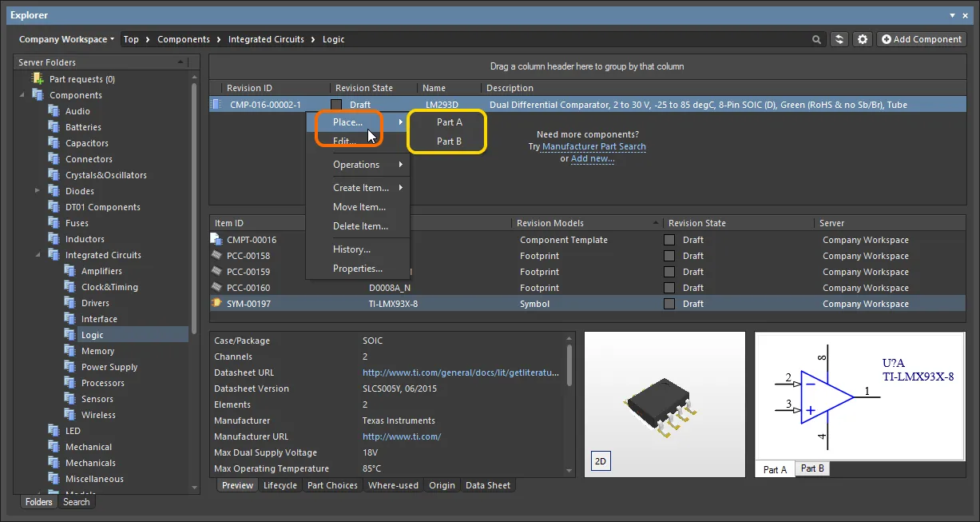Click the Draft state box in the SYM-00197 row
Screen dimensions: 980x522
669,304
